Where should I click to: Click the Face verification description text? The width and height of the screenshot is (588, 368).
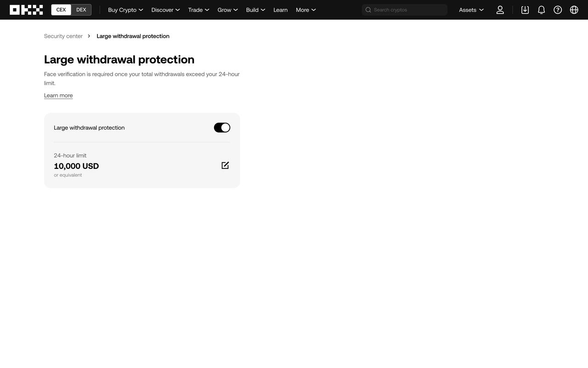(x=142, y=79)
